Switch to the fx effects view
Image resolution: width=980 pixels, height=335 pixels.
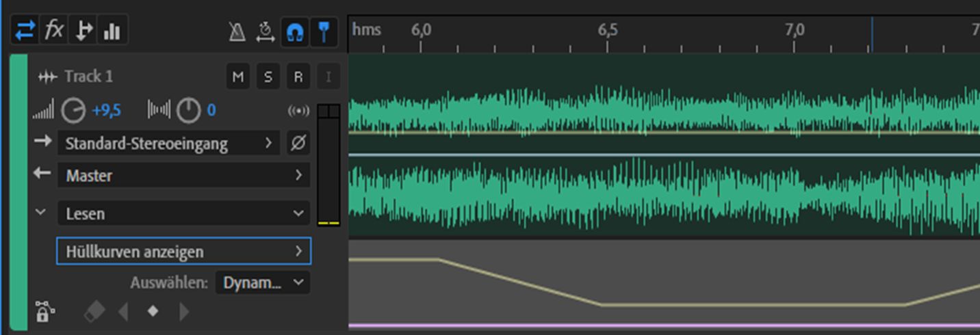[x=54, y=31]
